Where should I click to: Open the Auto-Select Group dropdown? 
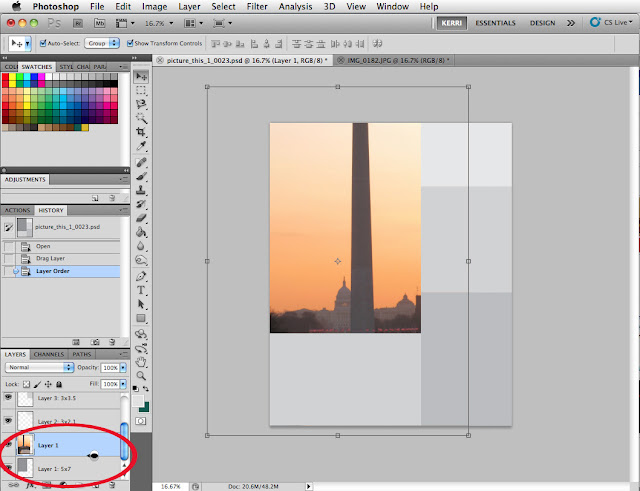(x=105, y=44)
